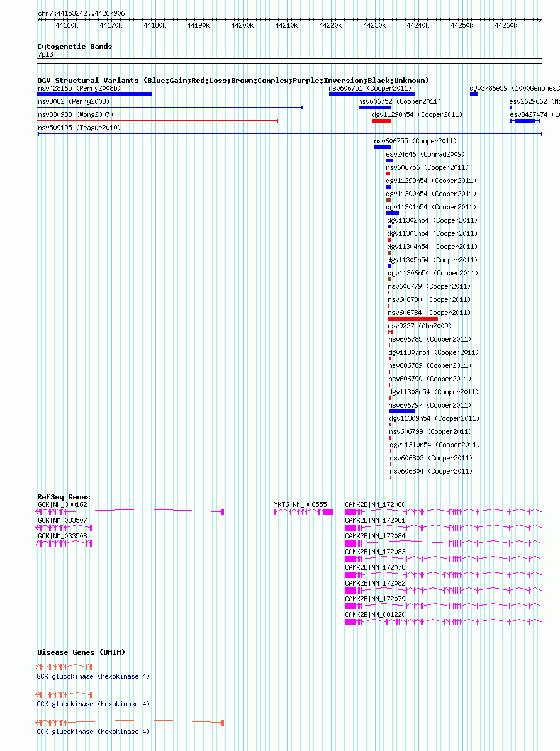Select GCK|NM_033508 gene label
The height and width of the screenshot is (751, 560).
62,537
